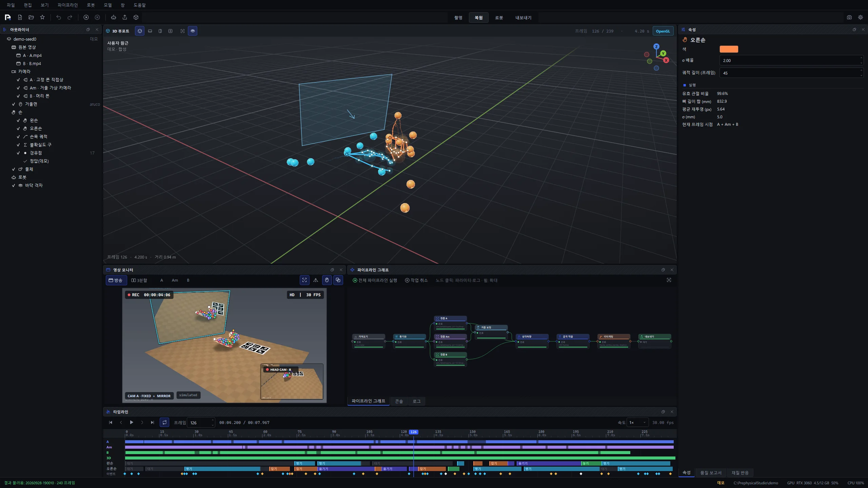Select the 3분할 view in video monitor

[x=139, y=280]
